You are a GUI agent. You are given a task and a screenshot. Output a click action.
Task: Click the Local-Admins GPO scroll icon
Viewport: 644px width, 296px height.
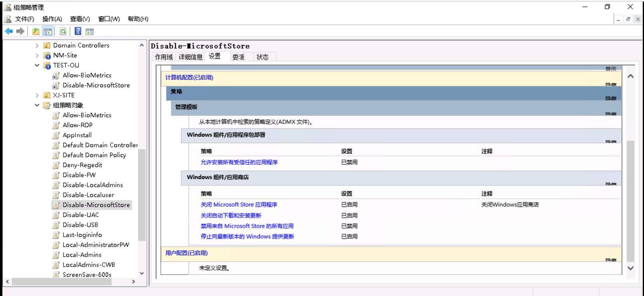(56, 255)
